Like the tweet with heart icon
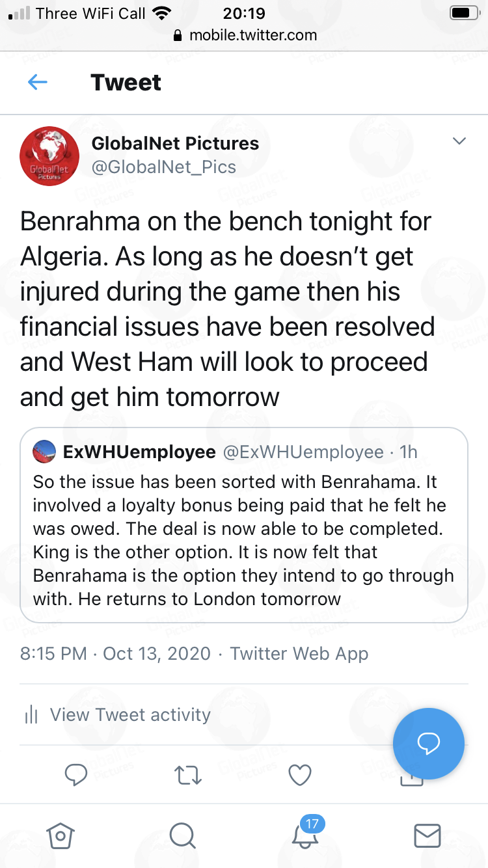 (300, 774)
